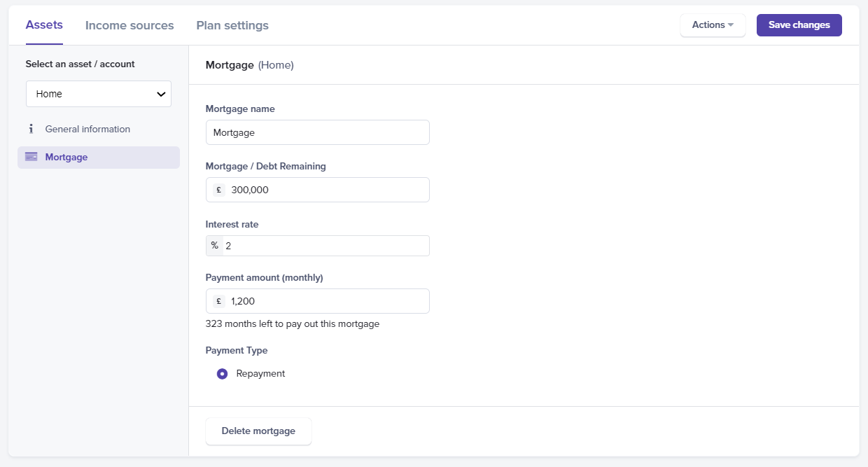Image resolution: width=868 pixels, height=467 pixels.
Task: Select the Mortgage item in sidebar
Action: click(66, 157)
